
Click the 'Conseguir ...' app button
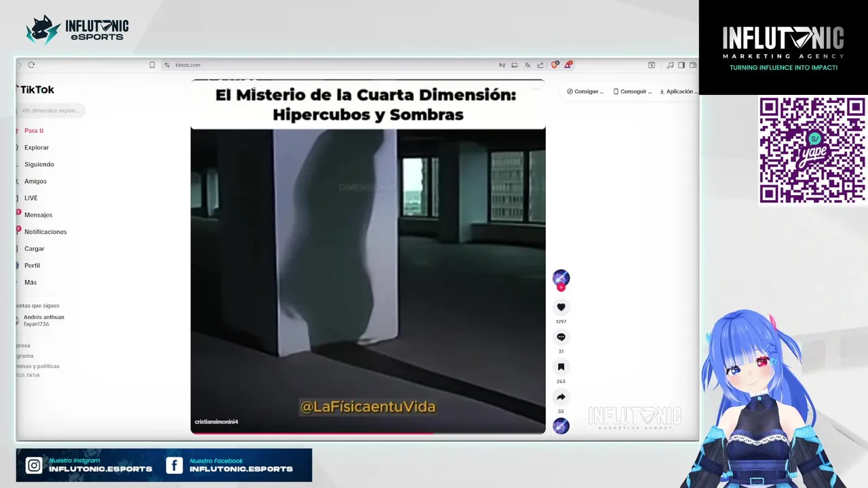pyautogui.click(x=632, y=91)
